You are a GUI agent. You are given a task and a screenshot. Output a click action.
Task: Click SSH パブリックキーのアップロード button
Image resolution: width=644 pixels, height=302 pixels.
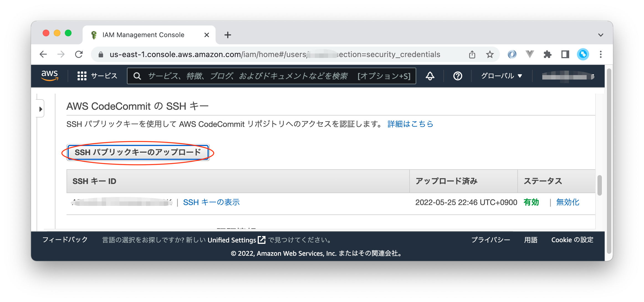point(138,152)
